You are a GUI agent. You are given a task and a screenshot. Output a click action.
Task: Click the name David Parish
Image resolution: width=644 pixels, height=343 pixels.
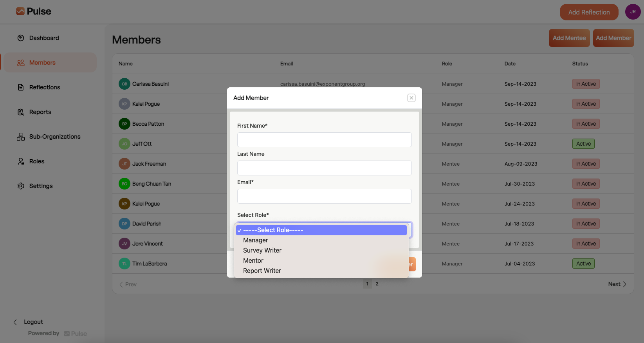click(147, 224)
